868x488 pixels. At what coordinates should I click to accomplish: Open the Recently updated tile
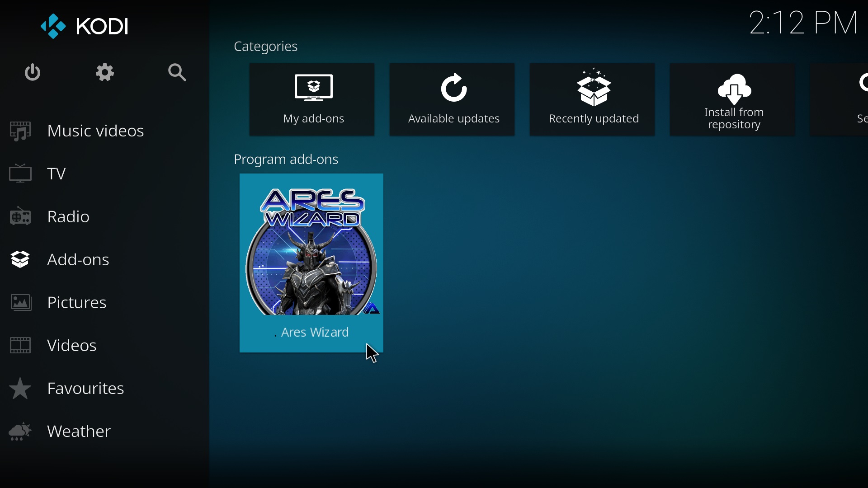click(593, 100)
